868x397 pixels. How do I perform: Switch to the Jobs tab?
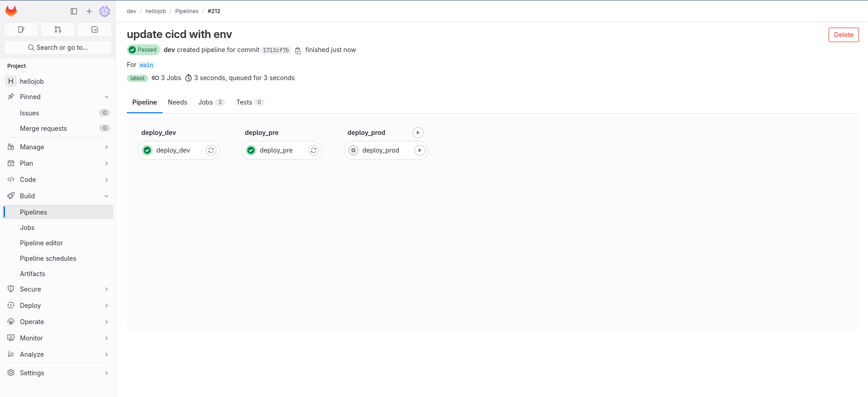(211, 102)
